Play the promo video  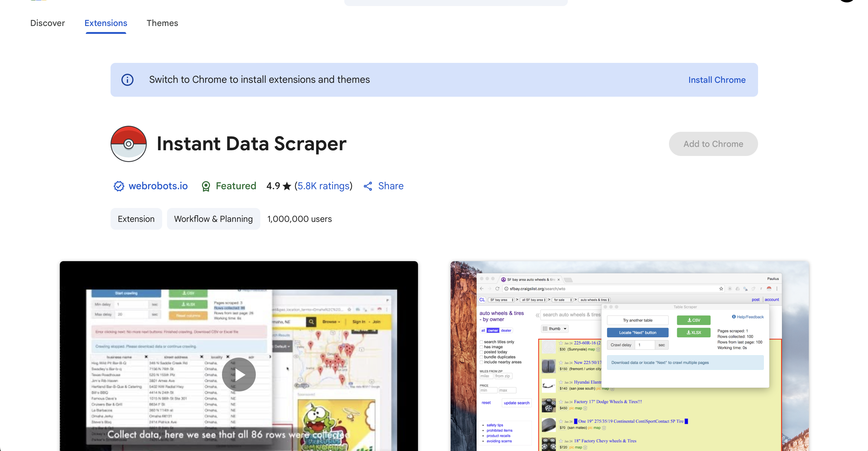pyautogui.click(x=239, y=375)
